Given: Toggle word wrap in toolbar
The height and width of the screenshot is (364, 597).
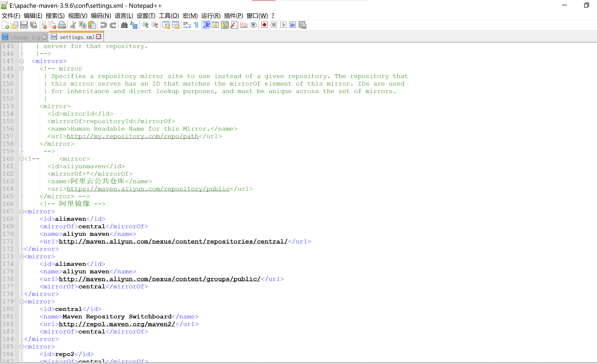Looking at the screenshot, I should click(187, 25).
